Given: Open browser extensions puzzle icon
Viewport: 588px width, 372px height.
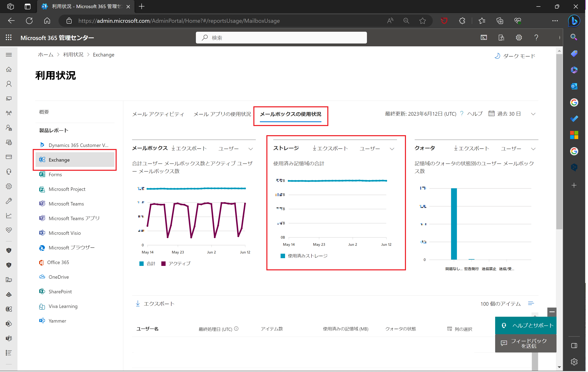Looking at the screenshot, I should point(462,21).
